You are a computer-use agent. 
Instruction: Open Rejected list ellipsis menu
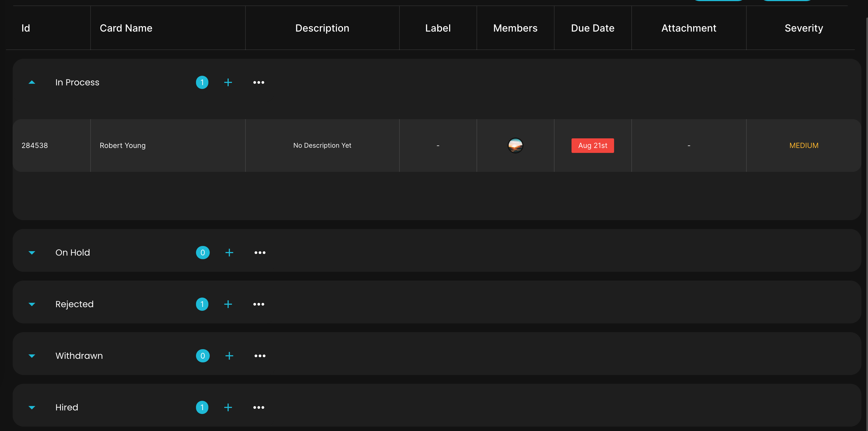pos(258,304)
